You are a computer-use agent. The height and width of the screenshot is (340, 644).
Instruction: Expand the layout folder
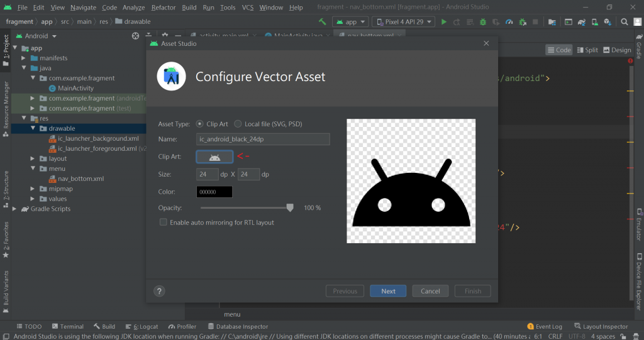click(x=33, y=158)
